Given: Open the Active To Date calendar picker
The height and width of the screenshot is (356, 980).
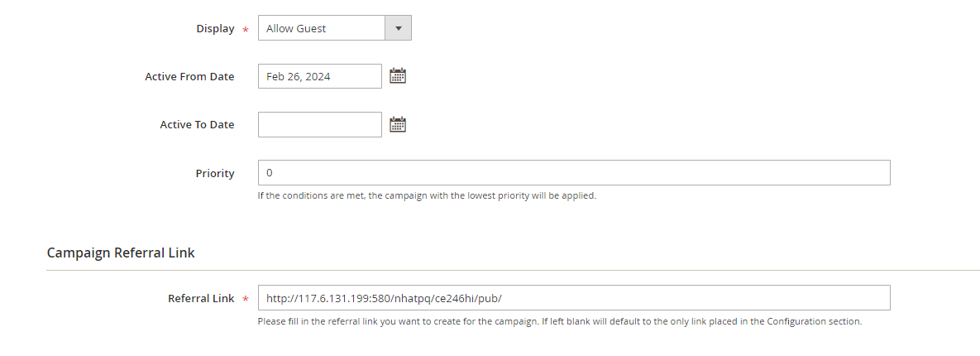Looking at the screenshot, I should 398,125.
